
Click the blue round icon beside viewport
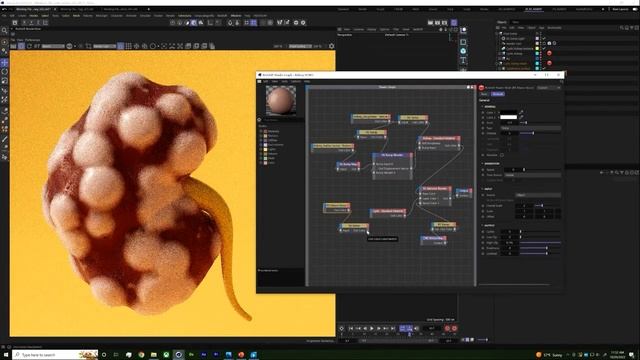463,51
